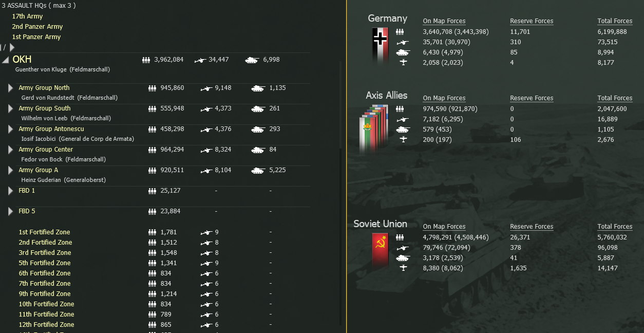
Task: Click Army Group North tank icon
Action: tap(258, 88)
